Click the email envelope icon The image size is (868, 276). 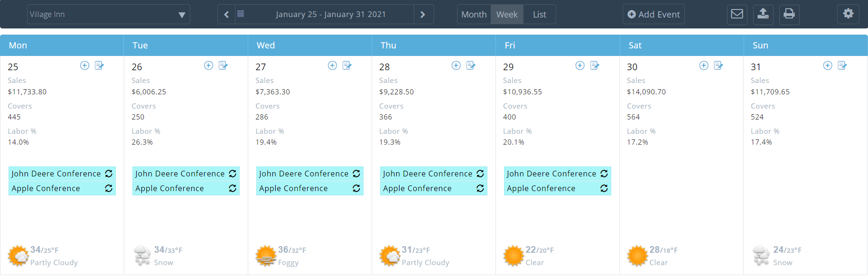coord(737,14)
